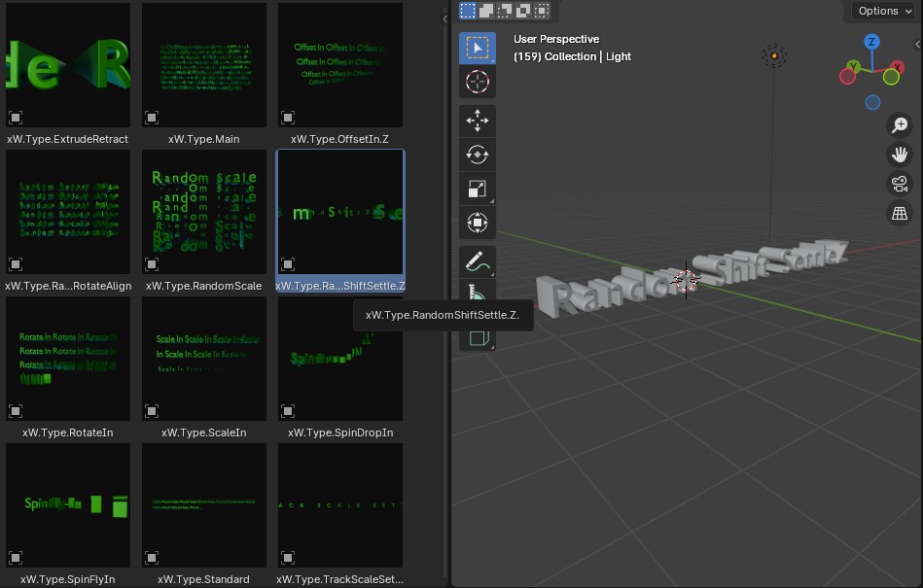Viewport: 923px width, 588px height.
Task: Choose the extend selection mode
Action: point(486,11)
